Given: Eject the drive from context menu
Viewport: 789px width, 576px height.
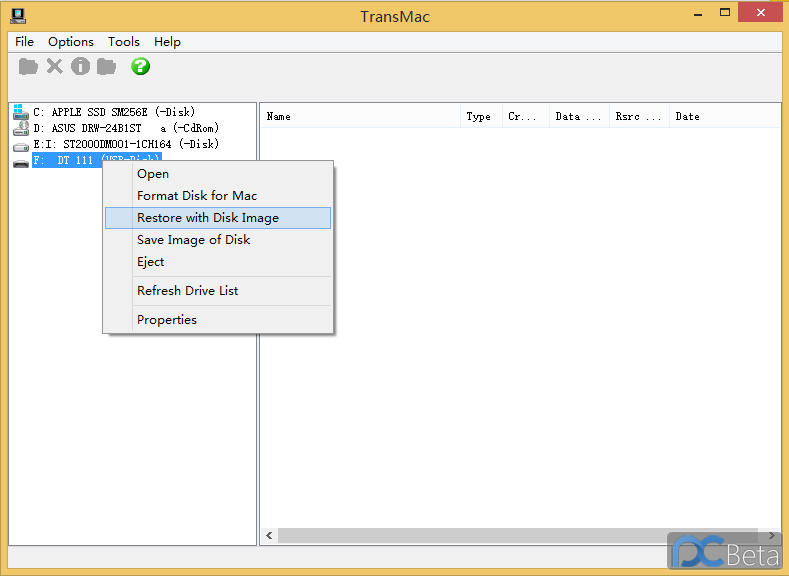Looking at the screenshot, I should (x=150, y=262).
